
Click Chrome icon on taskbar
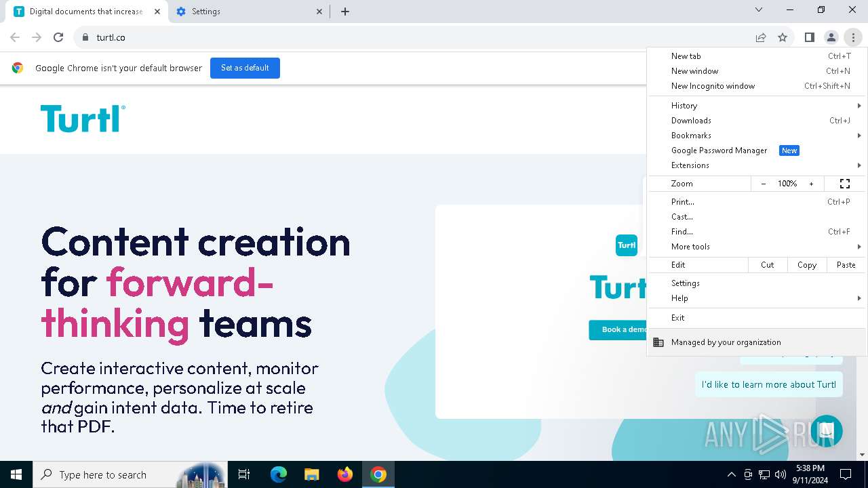tap(378, 474)
